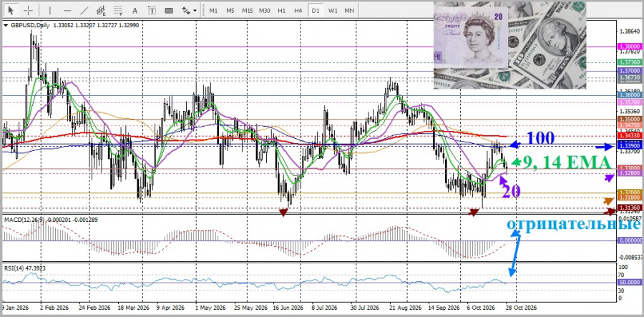Click the 8 Jul 2026 date label

(325, 308)
